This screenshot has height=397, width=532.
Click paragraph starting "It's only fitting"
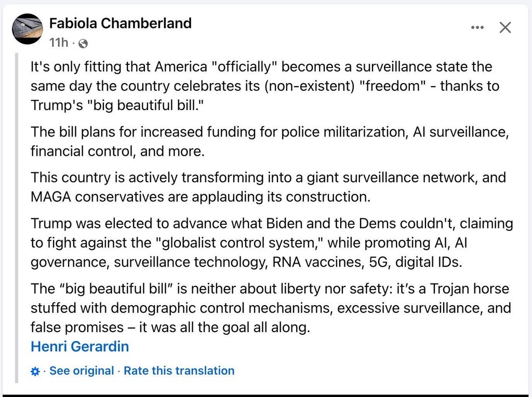264,86
